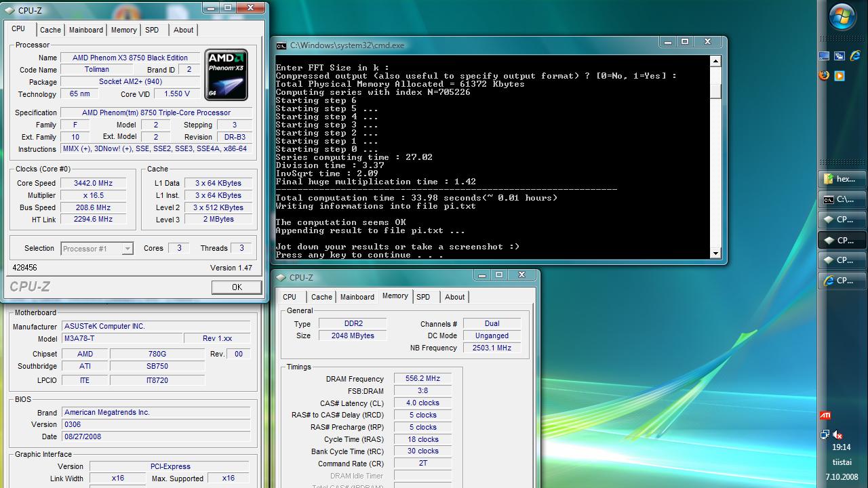Open the Processor #1 selection dropdown
Screen dimensions: 868x488
tap(97, 249)
